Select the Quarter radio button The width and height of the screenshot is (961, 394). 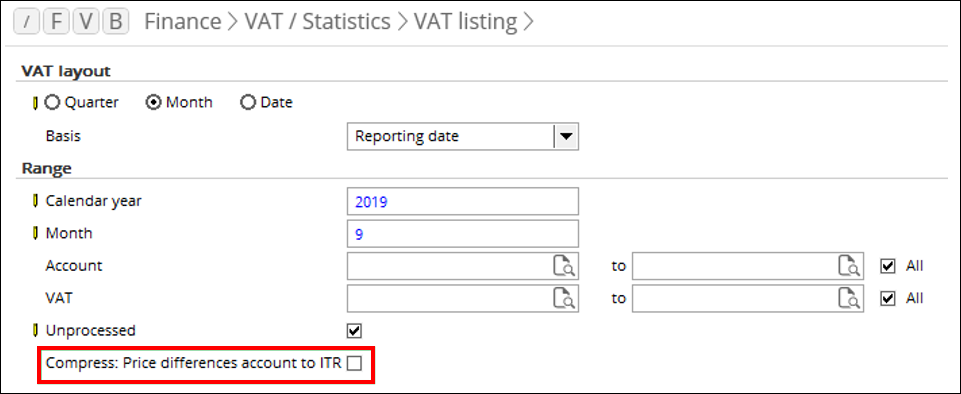pos(53,103)
